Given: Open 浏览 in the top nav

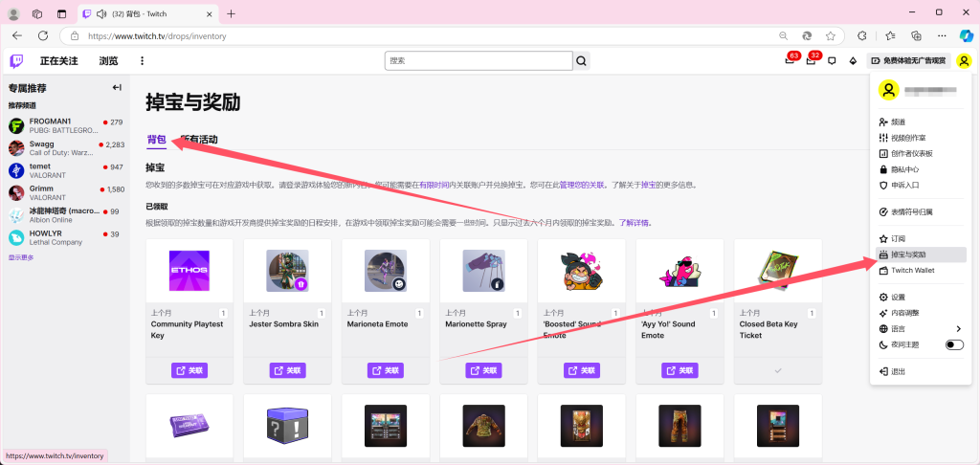Looking at the screenshot, I should 108,60.
